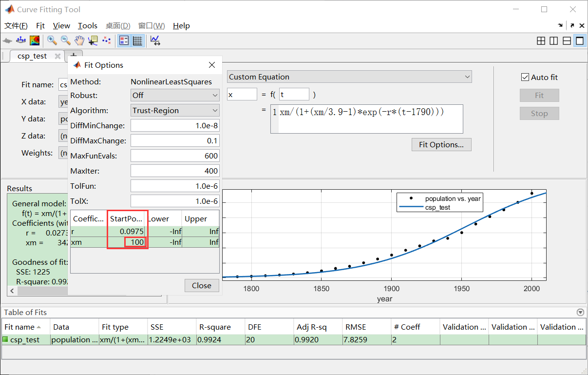Click the Residuals Plot toolbar icon

point(21,40)
